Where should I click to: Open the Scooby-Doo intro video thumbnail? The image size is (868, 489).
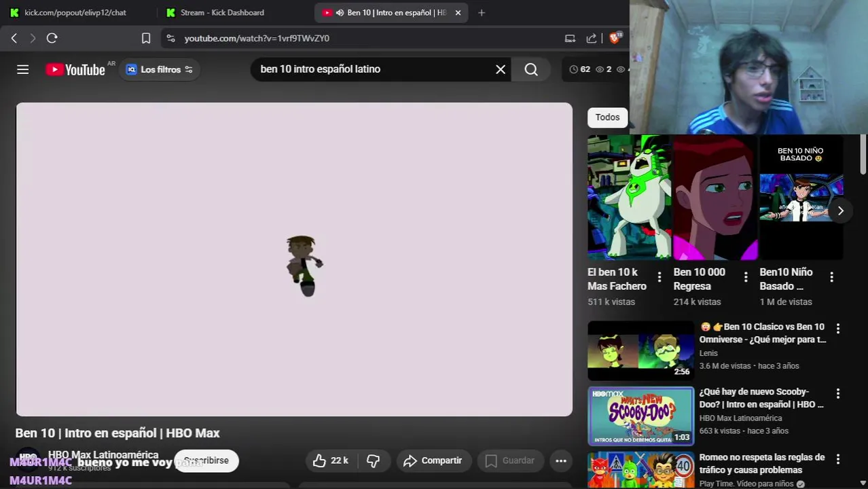coord(640,416)
